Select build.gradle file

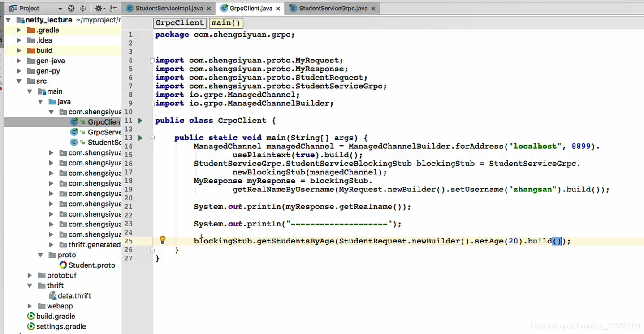[56, 317]
